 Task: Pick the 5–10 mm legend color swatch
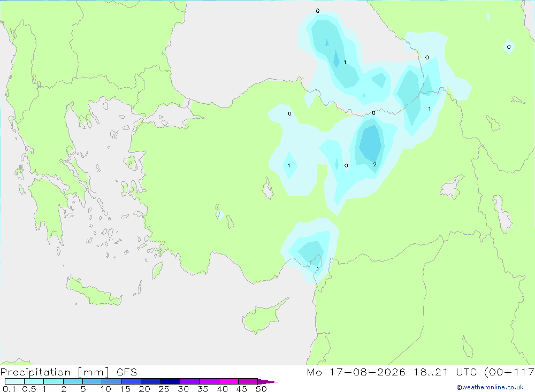pos(92,381)
